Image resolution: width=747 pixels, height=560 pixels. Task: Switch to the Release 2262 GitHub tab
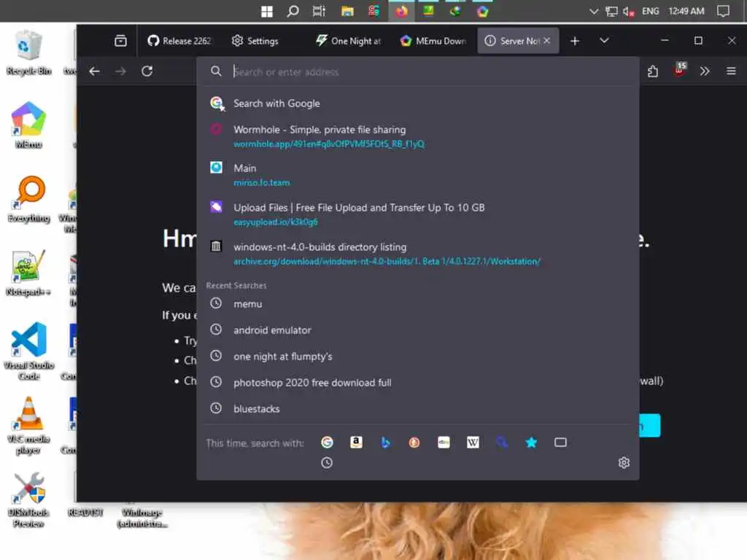[179, 41]
